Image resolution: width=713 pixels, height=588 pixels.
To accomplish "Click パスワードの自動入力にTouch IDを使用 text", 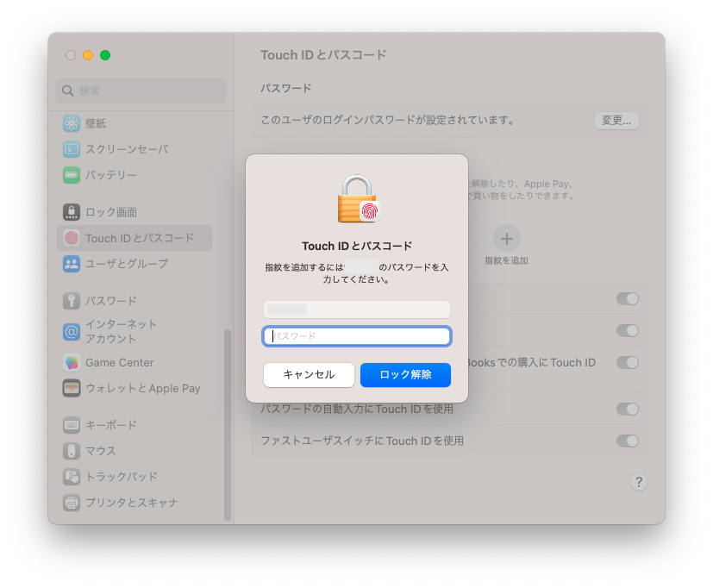I will pyautogui.click(x=357, y=409).
